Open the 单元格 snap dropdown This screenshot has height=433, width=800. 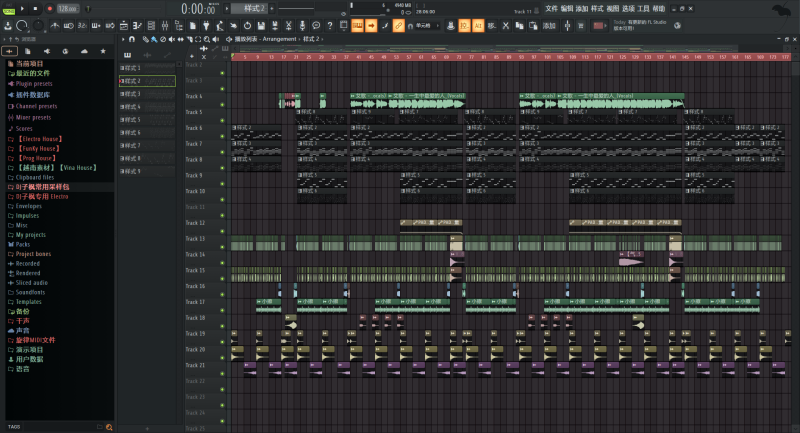[x=423, y=26]
